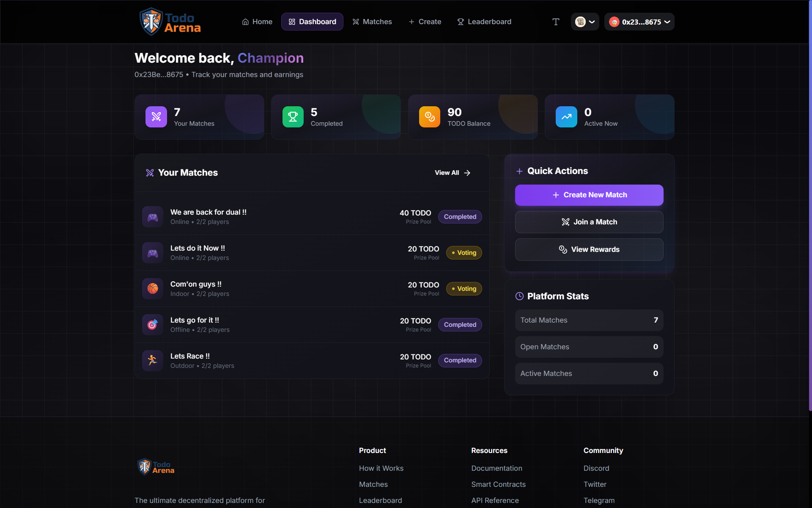812x508 pixels.
Task: Click the green trophy Completed stat icon
Action: [x=293, y=117]
